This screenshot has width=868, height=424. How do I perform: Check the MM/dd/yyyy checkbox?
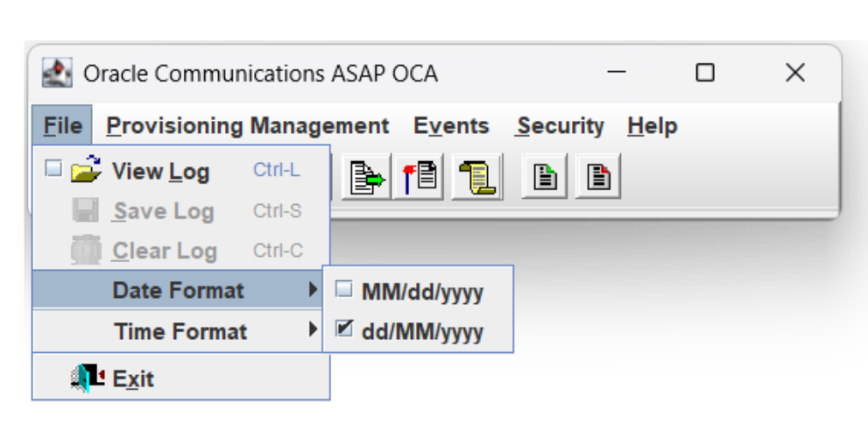click(x=343, y=289)
